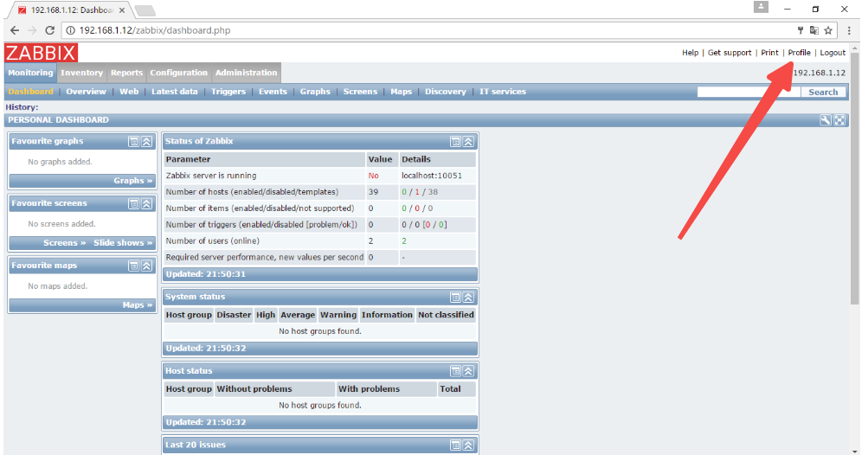The width and height of the screenshot is (868, 455).
Task: Open the Reports menu
Action: click(x=126, y=73)
